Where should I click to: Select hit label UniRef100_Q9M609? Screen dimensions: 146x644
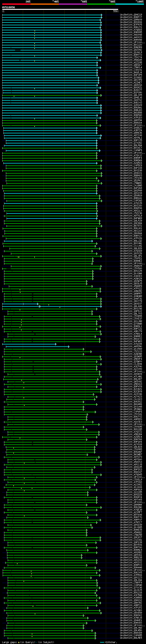coord(131,20)
